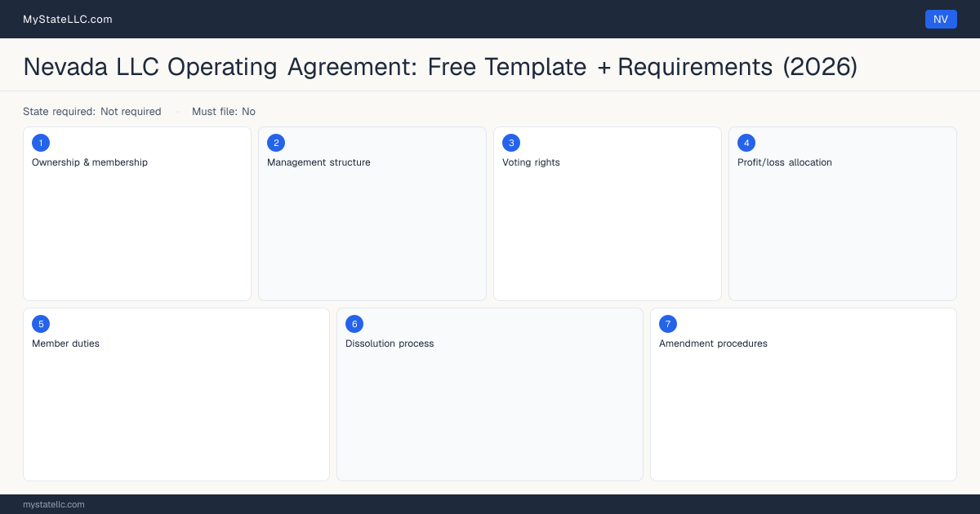The image size is (980, 514).
Task: Click the Nevada LLC Operating Agreement heading
Action: click(440, 66)
